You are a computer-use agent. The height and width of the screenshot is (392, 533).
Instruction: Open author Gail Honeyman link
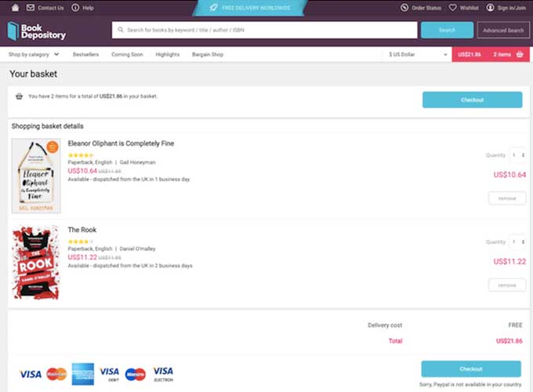point(137,162)
